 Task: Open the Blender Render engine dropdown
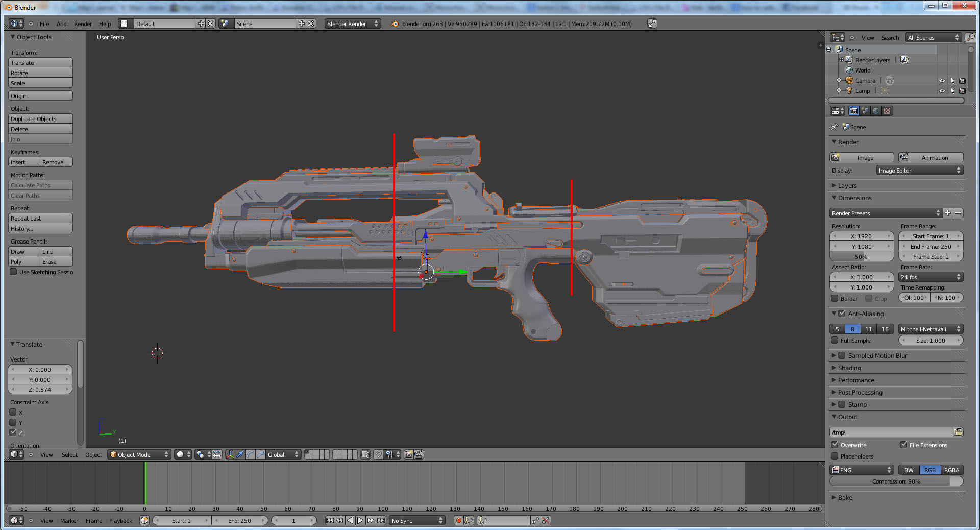[x=352, y=23]
